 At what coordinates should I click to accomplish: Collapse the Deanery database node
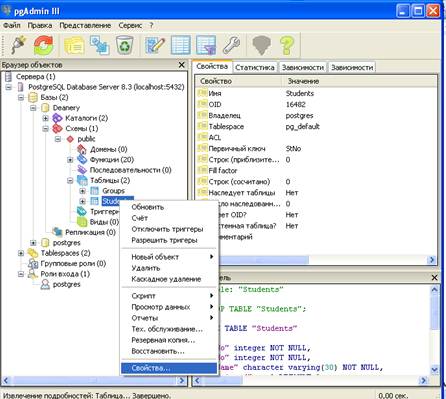click(x=33, y=108)
